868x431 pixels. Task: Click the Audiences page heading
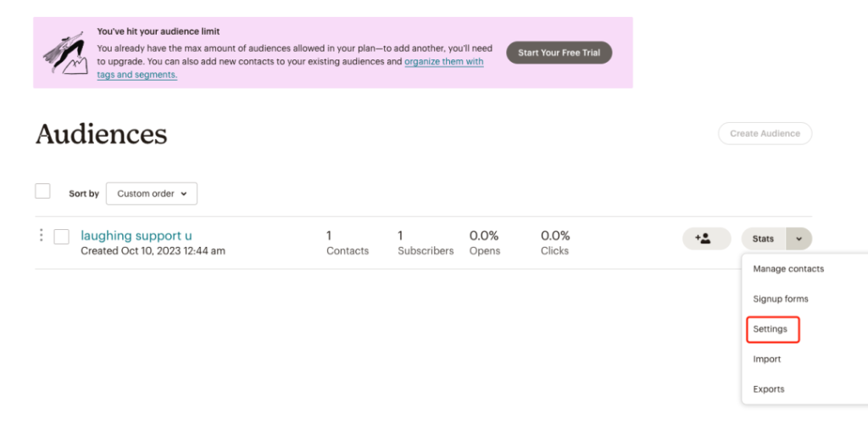tap(102, 134)
